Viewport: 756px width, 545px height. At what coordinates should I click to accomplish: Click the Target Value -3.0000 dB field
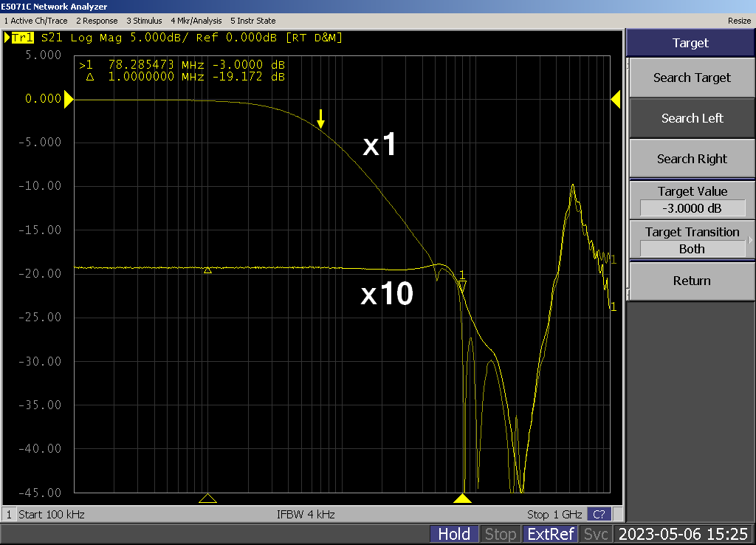pyautogui.click(x=692, y=208)
